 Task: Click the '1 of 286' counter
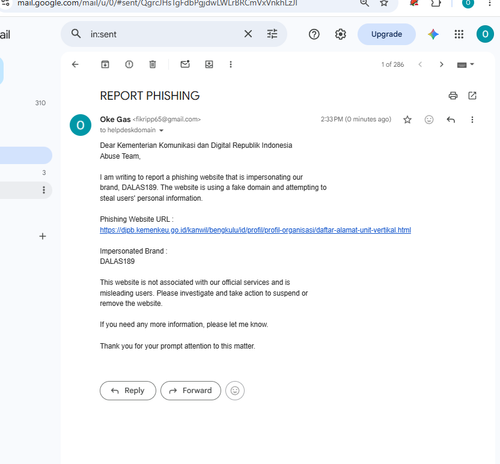click(x=393, y=65)
